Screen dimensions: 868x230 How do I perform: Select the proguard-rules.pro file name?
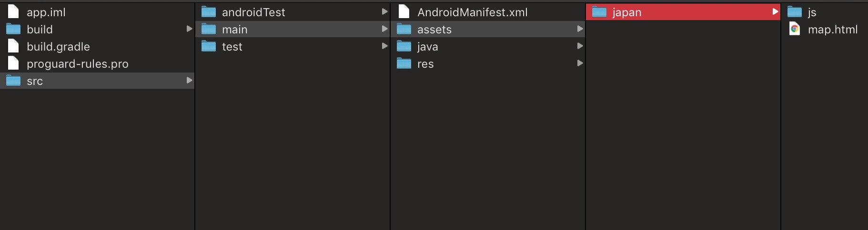(78, 64)
